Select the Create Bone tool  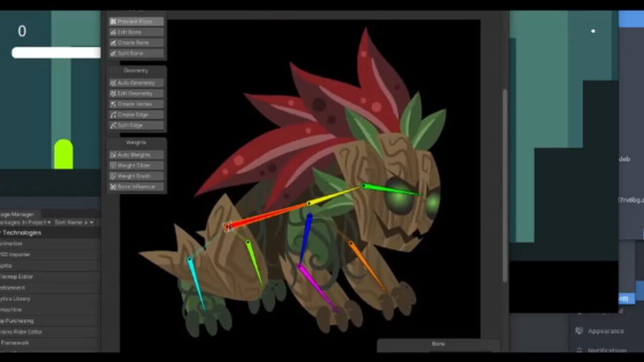(x=136, y=43)
